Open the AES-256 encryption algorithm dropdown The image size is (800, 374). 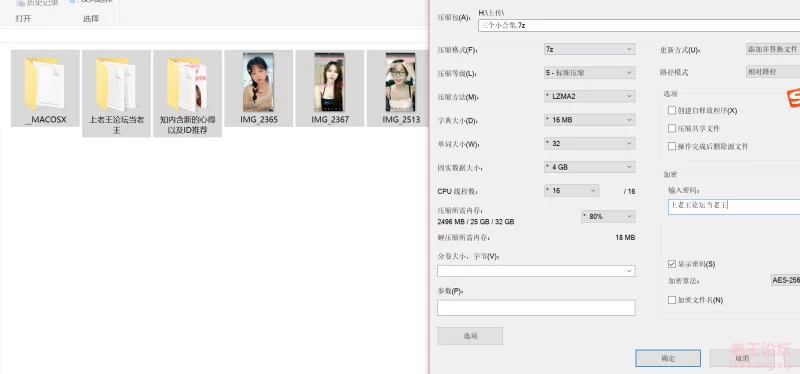(x=785, y=280)
